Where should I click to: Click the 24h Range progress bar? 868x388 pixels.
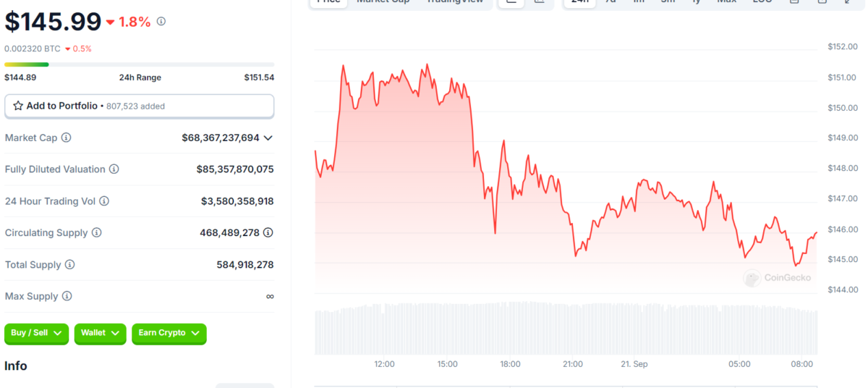[x=139, y=64]
